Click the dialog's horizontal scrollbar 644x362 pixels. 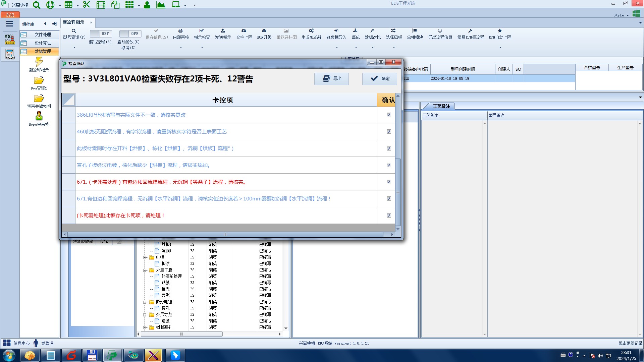[225, 235]
